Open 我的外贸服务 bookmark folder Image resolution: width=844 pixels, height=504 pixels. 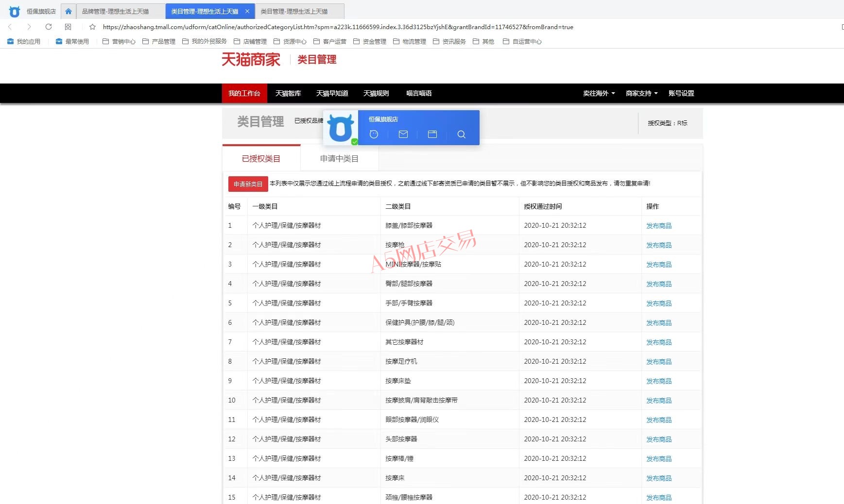205,42
